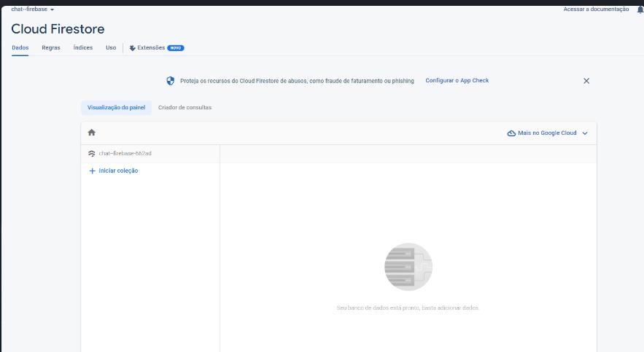The image size is (644, 352).
Task: Click the Cloud Firestore heading
Action: coord(58,28)
